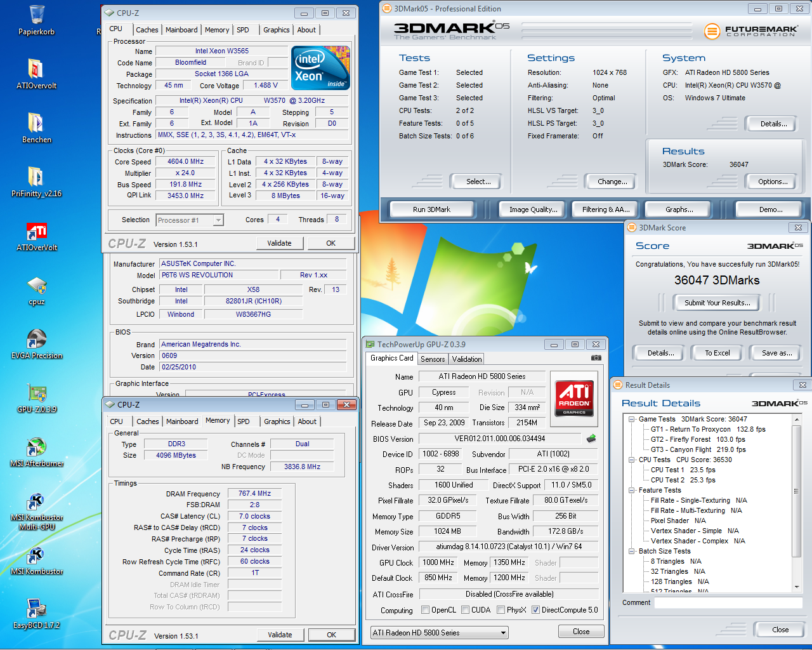Enable the PhysX checkbox in GPU-Z

[501, 610]
